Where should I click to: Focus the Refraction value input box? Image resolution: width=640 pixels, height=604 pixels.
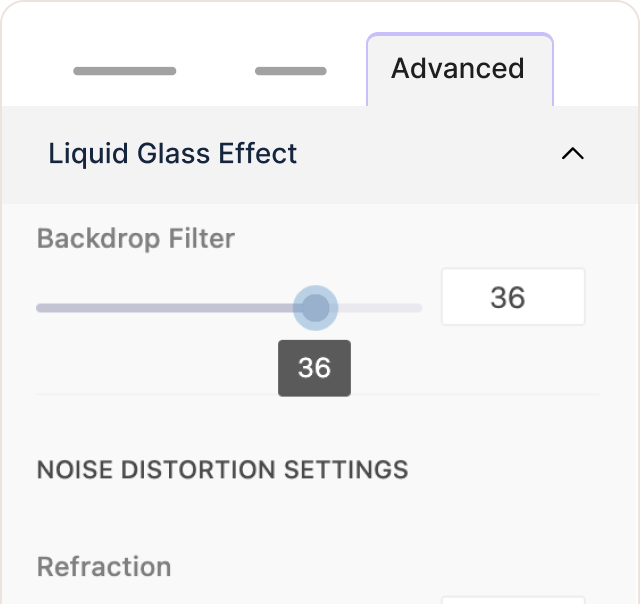(x=512, y=599)
